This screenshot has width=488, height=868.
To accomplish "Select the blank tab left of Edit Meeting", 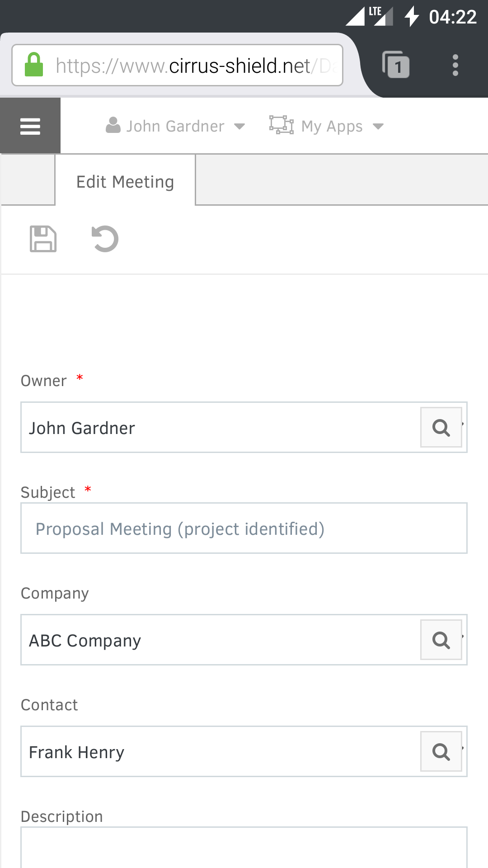I will pyautogui.click(x=28, y=180).
